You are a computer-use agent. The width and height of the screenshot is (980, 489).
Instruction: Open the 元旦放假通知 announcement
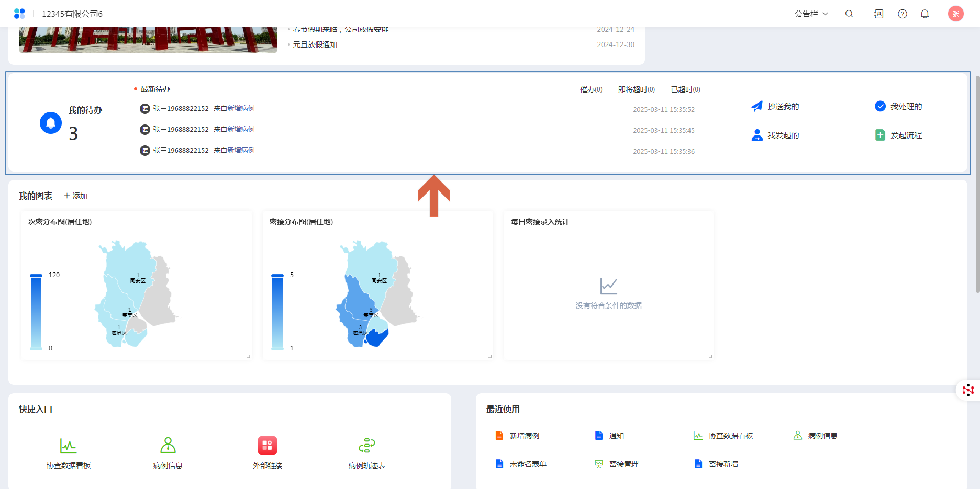(315, 45)
